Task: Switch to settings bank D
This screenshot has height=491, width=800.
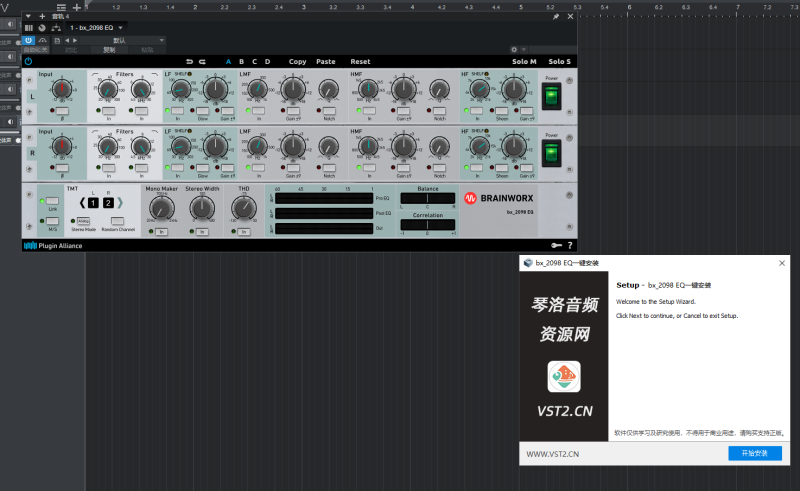Action: tap(267, 62)
